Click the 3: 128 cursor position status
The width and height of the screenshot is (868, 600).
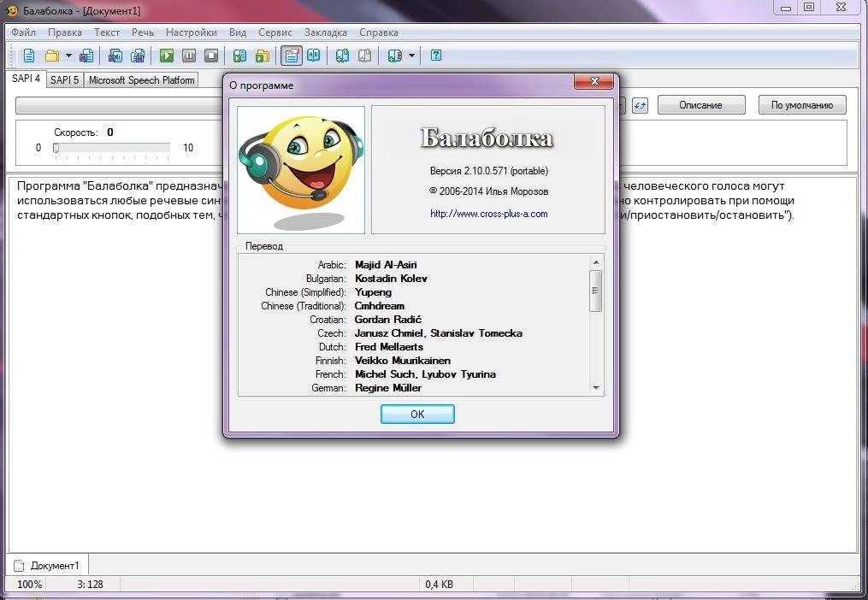(91, 584)
